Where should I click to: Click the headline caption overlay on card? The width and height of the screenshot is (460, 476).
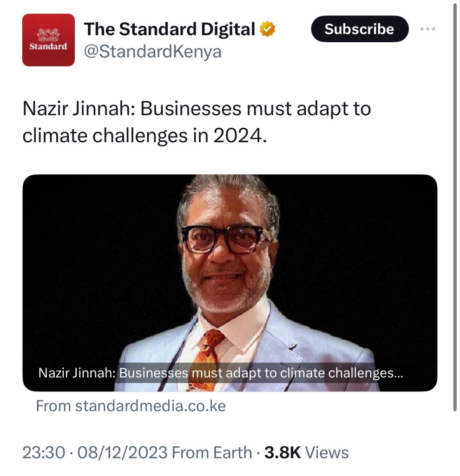pos(220,373)
